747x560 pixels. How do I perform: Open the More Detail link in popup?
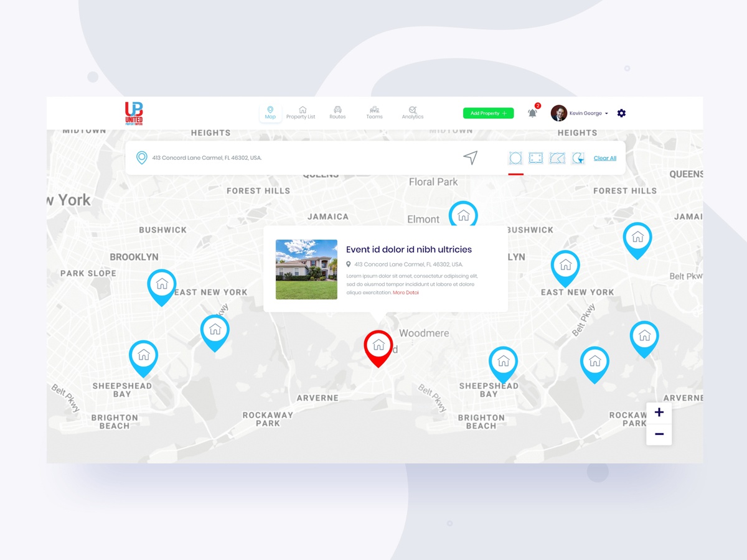click(406, 292)
